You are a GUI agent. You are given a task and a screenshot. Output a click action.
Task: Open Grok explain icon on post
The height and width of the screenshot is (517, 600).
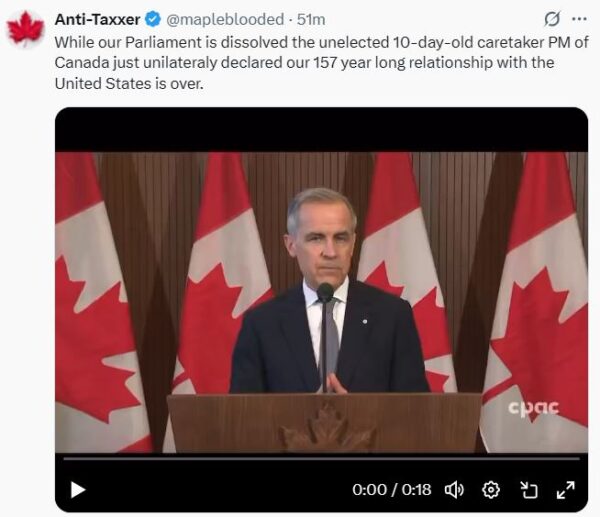pyautogui.click(x=550, y=19)
